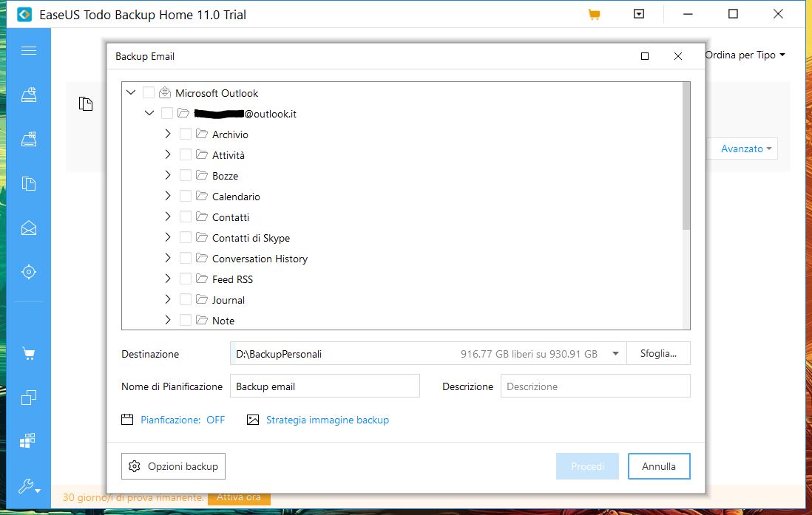This screenshot has width=812, height=515.
Task: Click the Sfoglia... browse button
Action: pyautogui.click(x=658, y=353)
